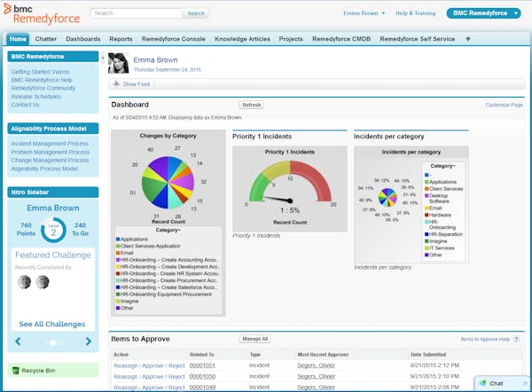Open approver Segers, Olivier for 00001051
532x392 pixels.
point(317,365)
